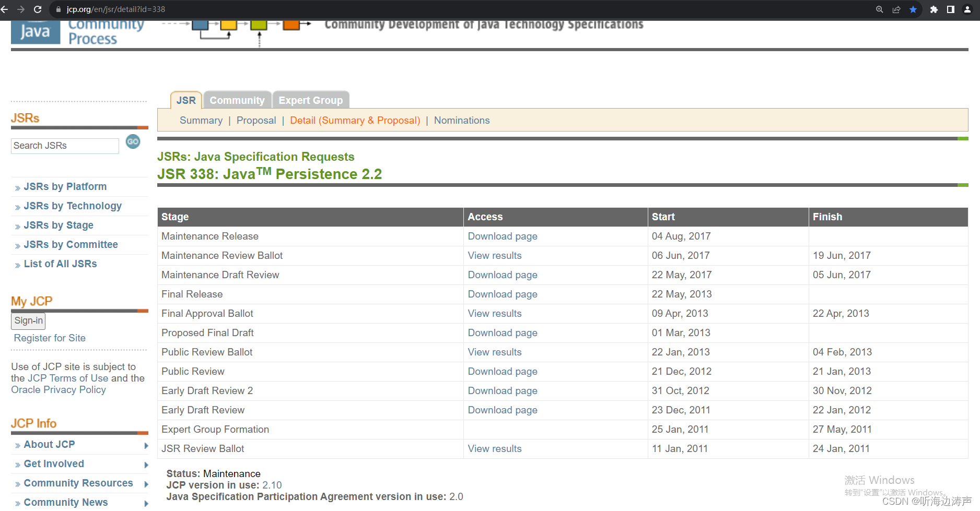Click inside the Search JSRs field
The height and width of the screenshot is (511, 980).
coord(64,146)
